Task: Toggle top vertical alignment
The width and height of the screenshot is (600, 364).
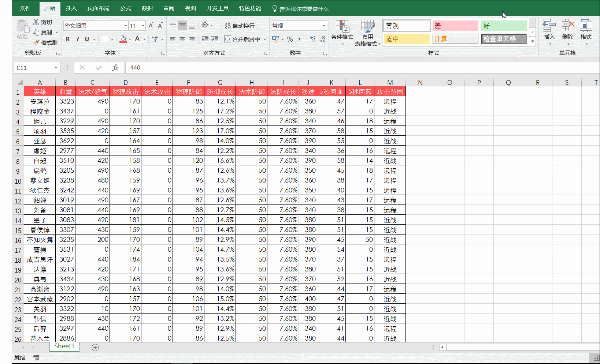Action: coord(173,25)
